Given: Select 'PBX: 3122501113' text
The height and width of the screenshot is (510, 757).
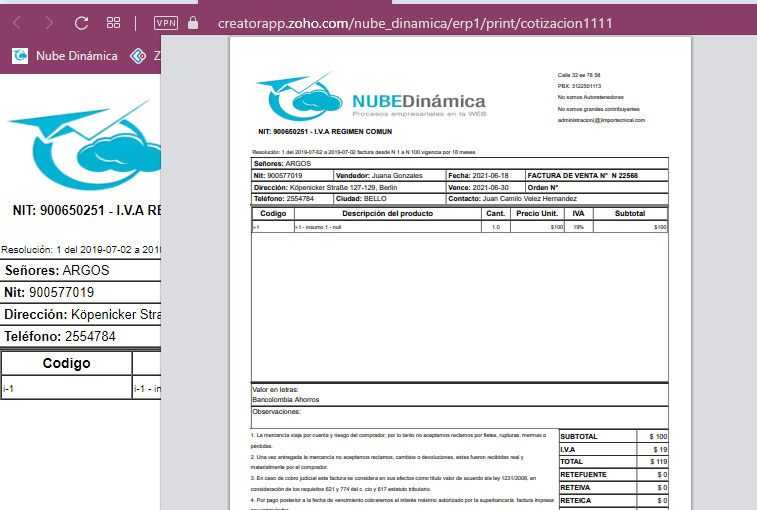Looking at the screenshot, I should tap(579, 86).
